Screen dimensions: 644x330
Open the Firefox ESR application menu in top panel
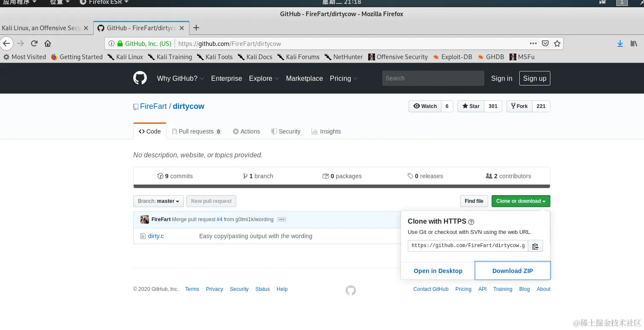[105, 2]
